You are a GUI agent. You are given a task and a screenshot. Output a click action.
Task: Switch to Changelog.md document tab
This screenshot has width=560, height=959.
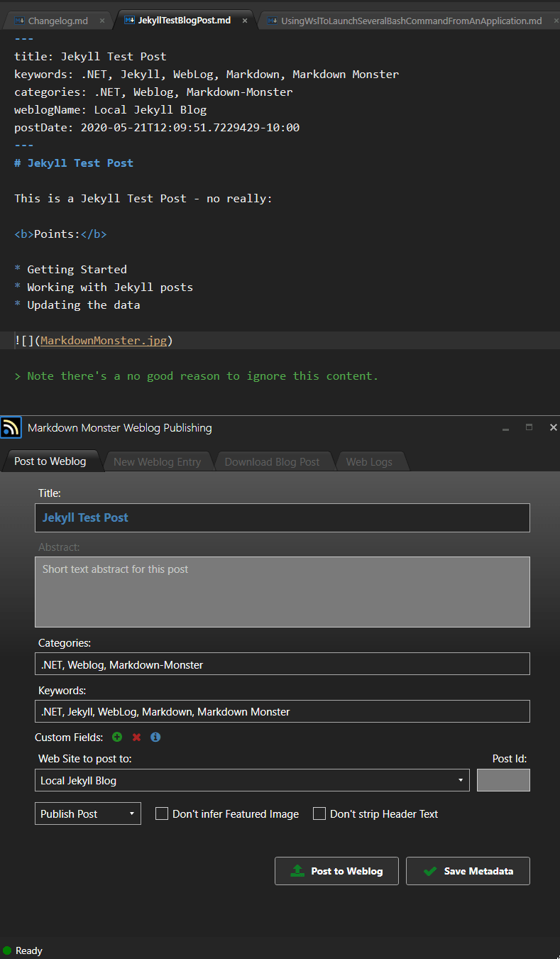[58, 21]
